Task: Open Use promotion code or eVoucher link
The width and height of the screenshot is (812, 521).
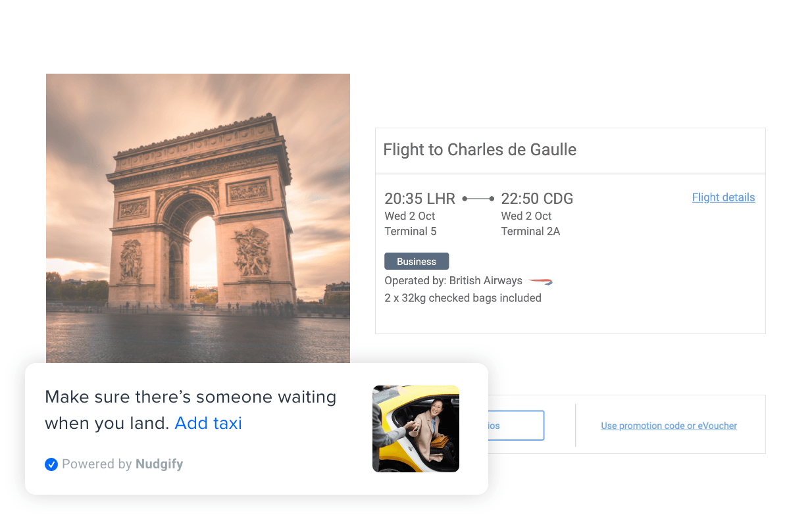Action: tap(669, 426)
